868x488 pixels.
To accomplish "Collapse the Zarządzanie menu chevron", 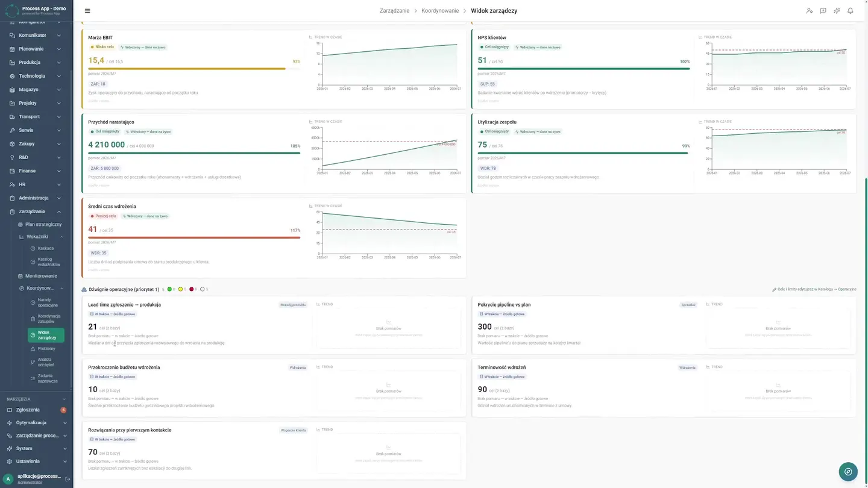I will pos(59,211).
